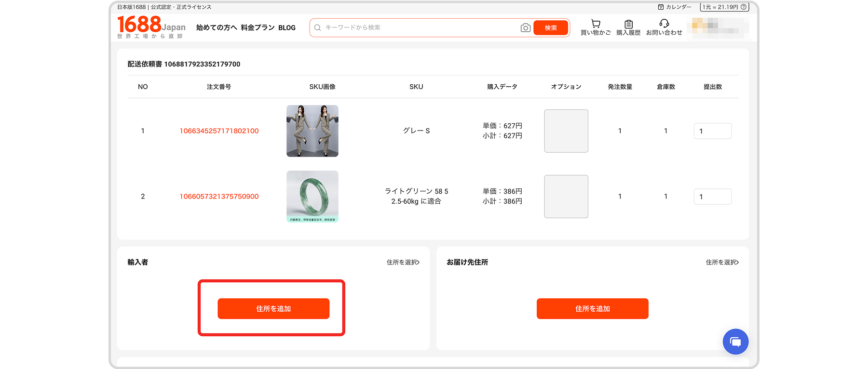Click the jade bangle SKU thumbnail

312,197
